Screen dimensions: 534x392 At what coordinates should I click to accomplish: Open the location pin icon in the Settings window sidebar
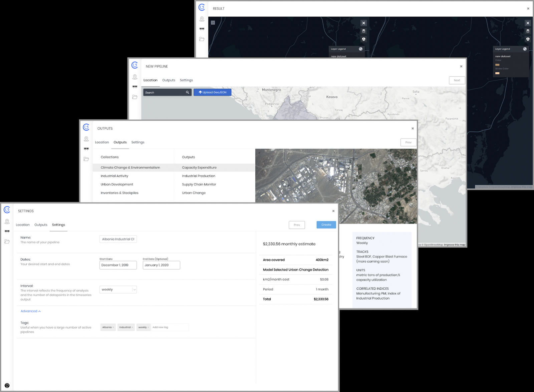tap(7, 222)
